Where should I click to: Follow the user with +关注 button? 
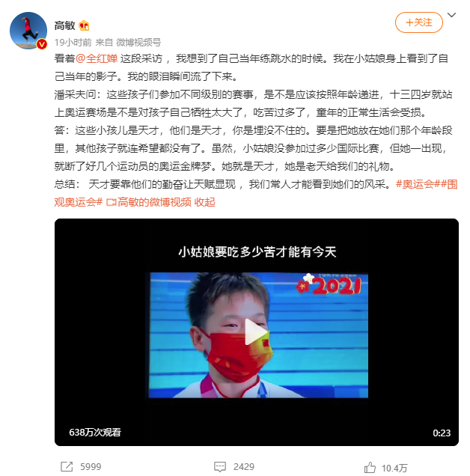[418, 22]
